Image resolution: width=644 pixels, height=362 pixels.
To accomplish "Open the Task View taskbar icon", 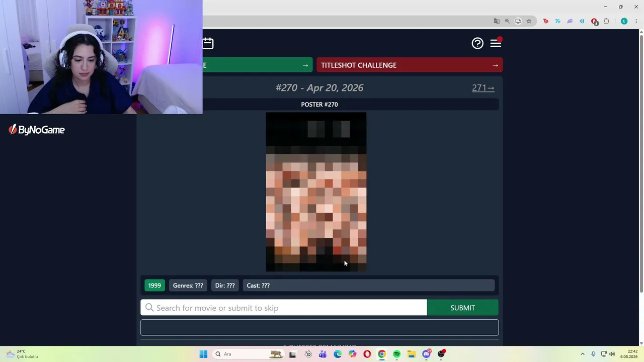I will pyautogui.click(x=293, y=354).
